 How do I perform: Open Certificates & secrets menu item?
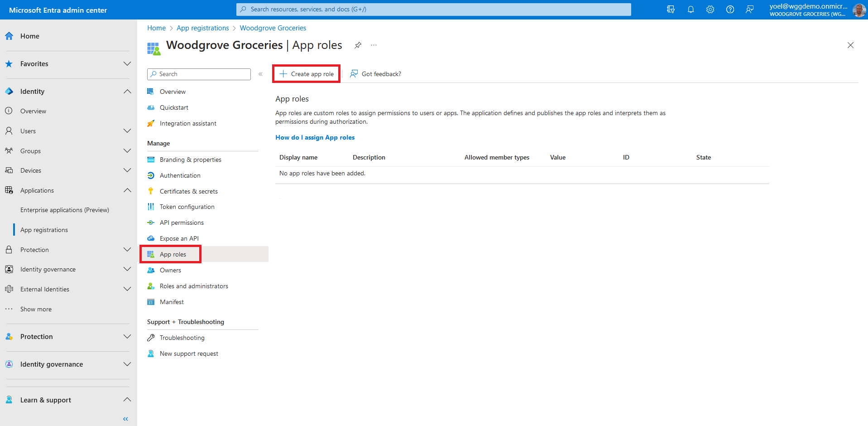coord(188,191)
